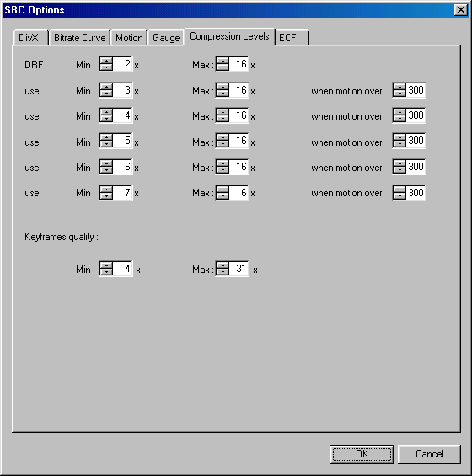
Task: Click the use Min field showing 3
Action: click(122, 90)
